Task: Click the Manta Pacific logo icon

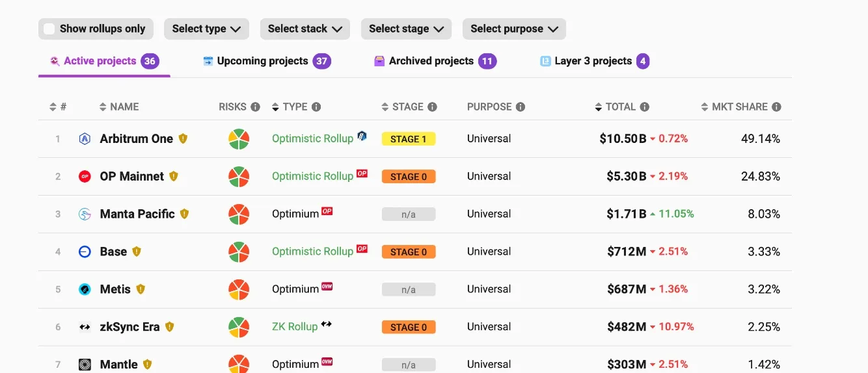Action: tap(85, 214)
